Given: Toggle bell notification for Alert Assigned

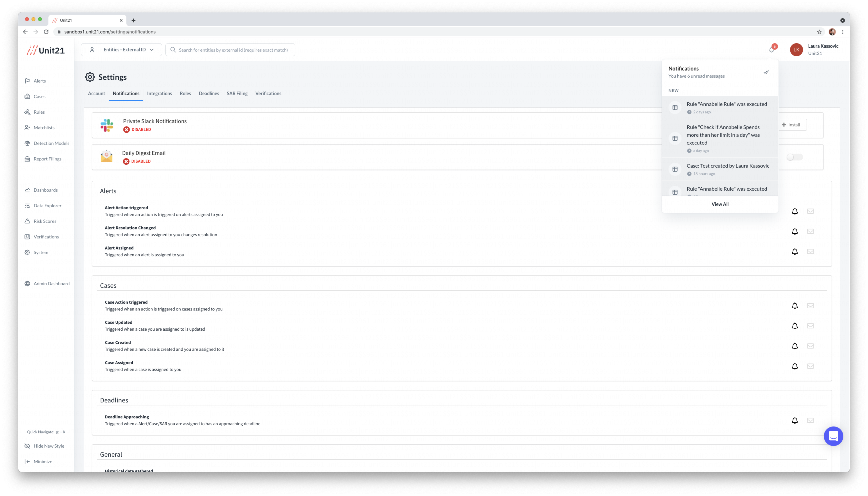Looking at the screenshot, I should point(794,251).
